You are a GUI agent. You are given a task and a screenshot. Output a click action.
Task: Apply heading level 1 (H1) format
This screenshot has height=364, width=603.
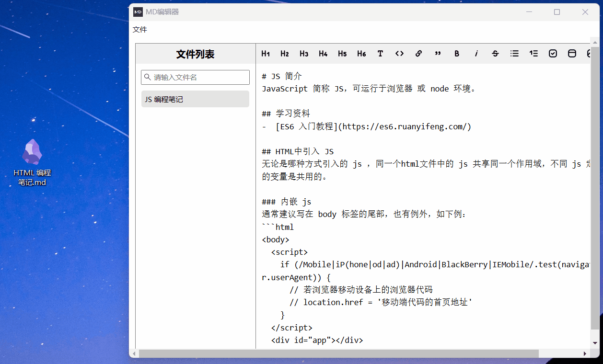click(266, 54)
